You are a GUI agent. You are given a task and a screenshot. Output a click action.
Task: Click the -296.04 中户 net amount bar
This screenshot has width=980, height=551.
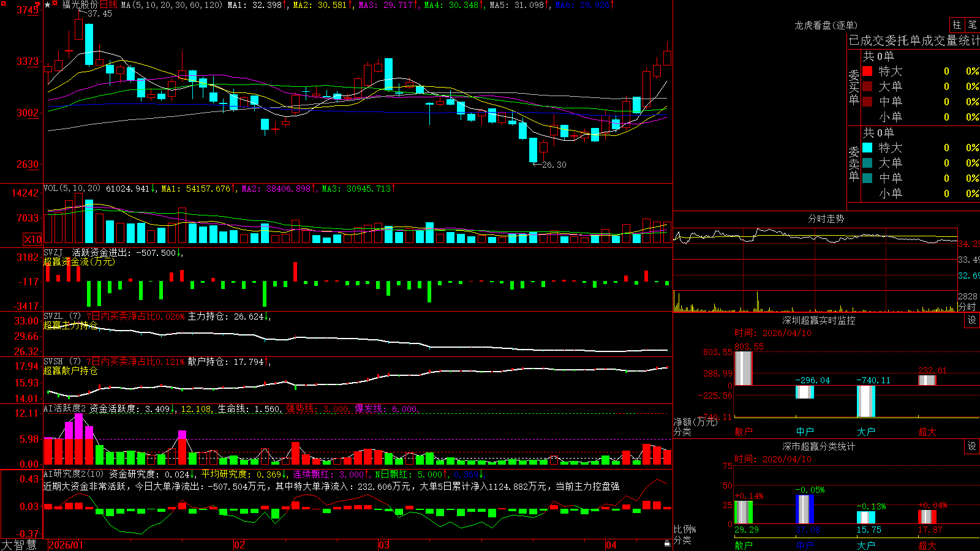(x=805, y=392)
